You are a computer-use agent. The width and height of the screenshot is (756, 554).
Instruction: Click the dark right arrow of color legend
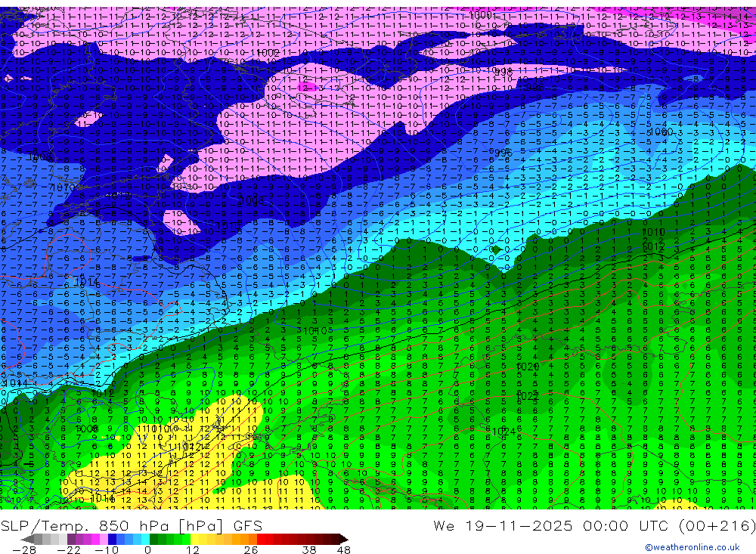pyautogui.click(x=344, y=539)
